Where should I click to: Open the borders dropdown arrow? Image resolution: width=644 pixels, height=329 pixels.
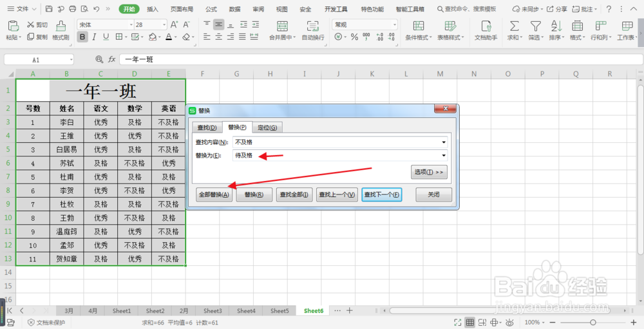(126, 37)
